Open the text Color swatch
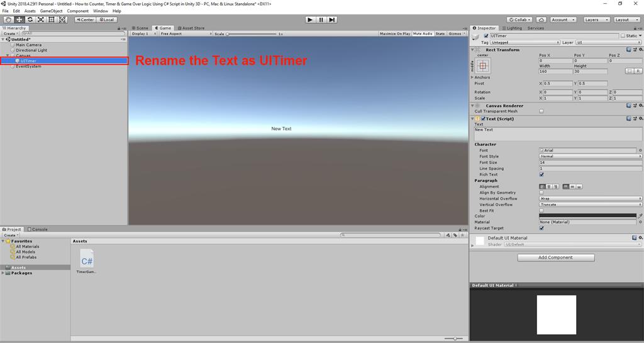This screenshot has width=644, height=343. tap(588, 216)
